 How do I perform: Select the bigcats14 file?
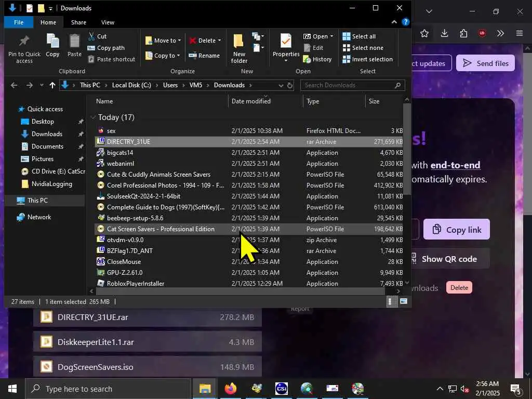(x=249, y=153)
